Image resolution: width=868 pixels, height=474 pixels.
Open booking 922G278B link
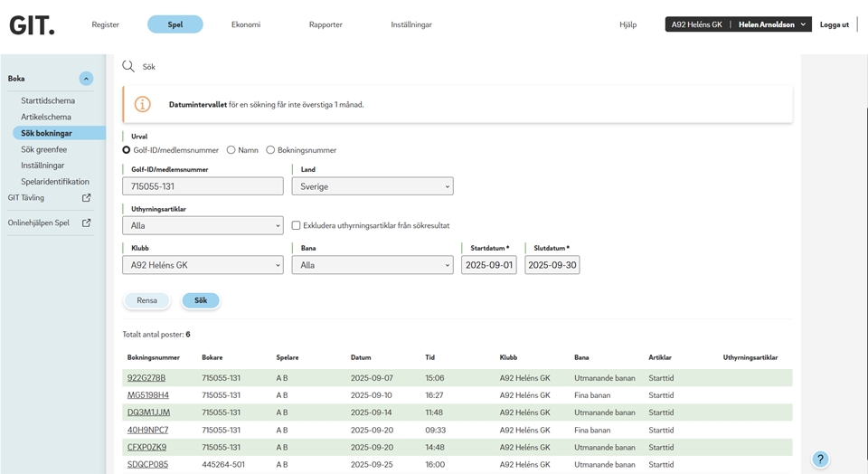(146, 378)
